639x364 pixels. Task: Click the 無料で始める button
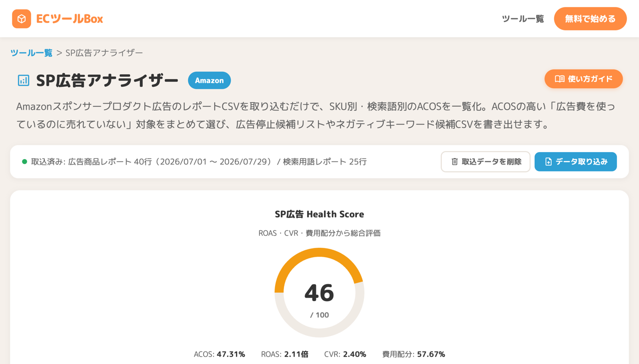click(590, 19)
